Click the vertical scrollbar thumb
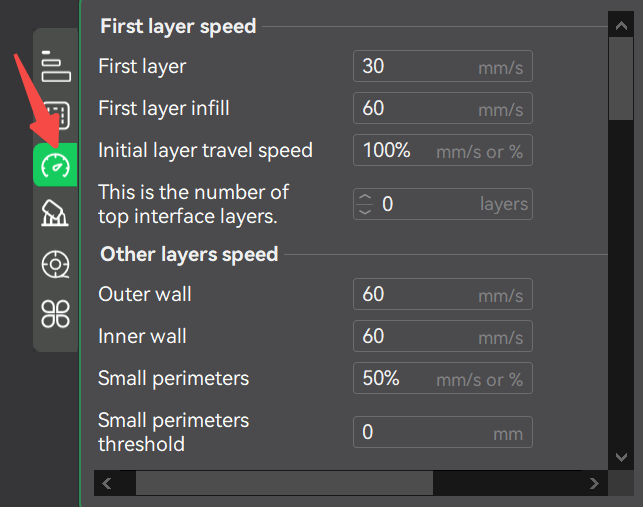The width and height of the screenshot is (643, 507). click(620, 77)
